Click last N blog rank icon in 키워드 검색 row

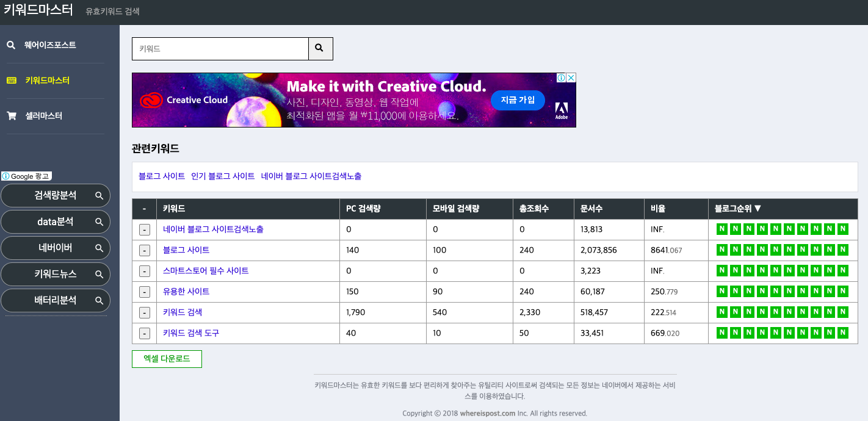coord(843,312)
